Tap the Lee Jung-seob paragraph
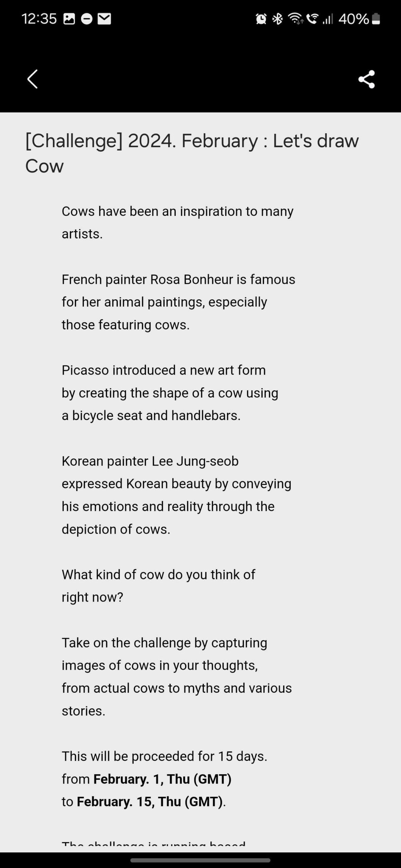 (x=176, y=495)
